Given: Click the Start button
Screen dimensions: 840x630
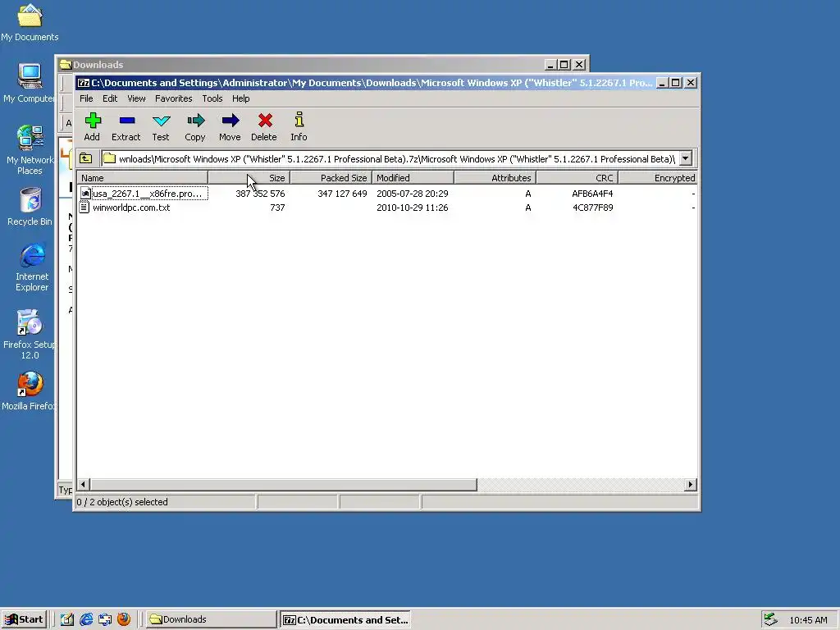Looking at the screenshot, I should tap(24, 619).
